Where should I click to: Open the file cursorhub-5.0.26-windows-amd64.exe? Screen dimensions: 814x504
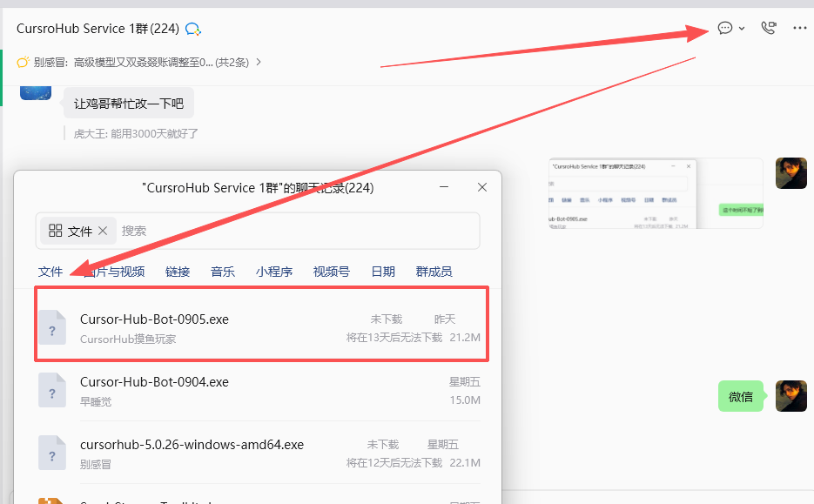[x=192, y=445]
